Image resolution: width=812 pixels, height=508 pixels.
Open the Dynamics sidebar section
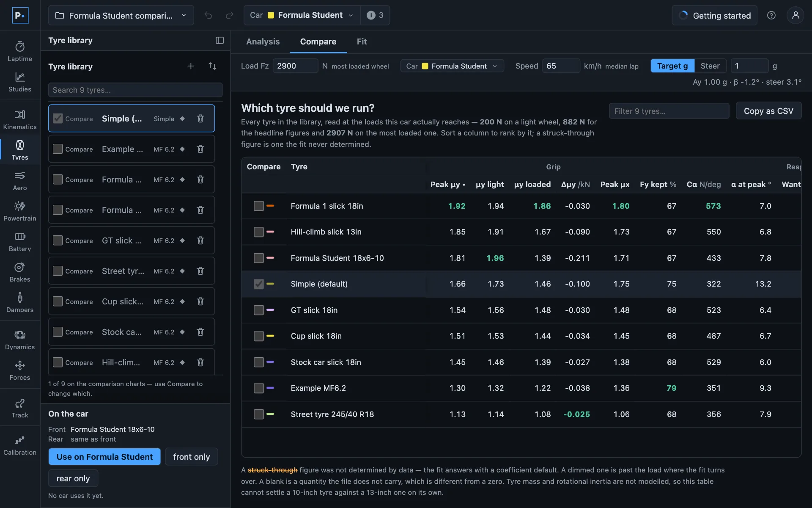[x=20, y=340]
